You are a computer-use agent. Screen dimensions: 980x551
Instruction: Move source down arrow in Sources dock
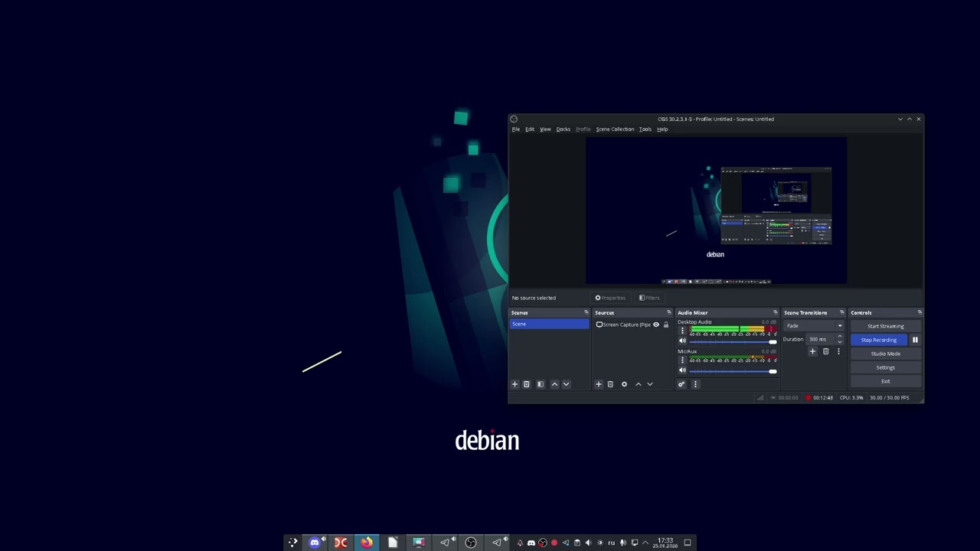tap(650, 384)
